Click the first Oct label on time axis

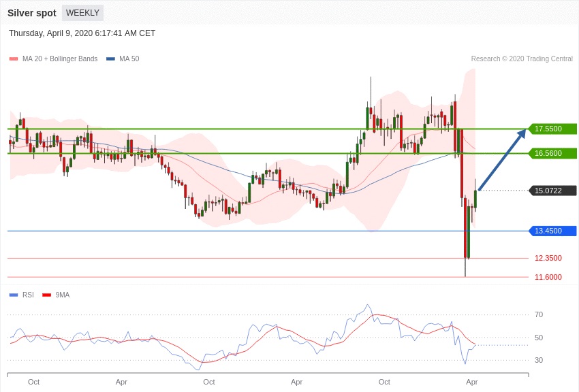(x=33, y=382)
